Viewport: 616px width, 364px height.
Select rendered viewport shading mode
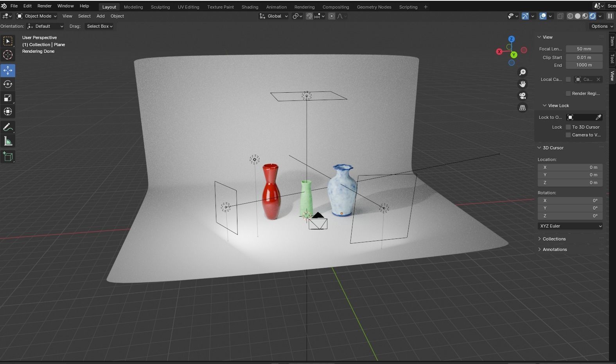(593, 16)
